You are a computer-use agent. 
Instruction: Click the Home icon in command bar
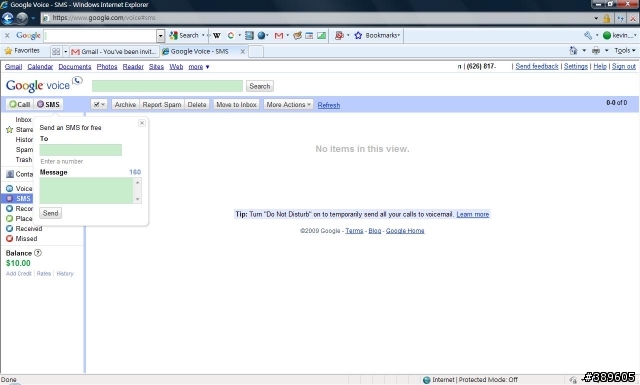tap(573, 51)
